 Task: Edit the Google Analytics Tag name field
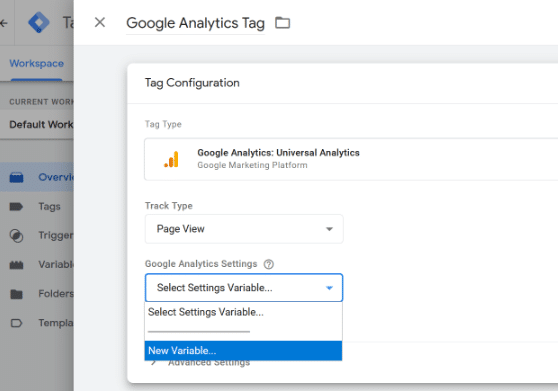coord(195,23)
